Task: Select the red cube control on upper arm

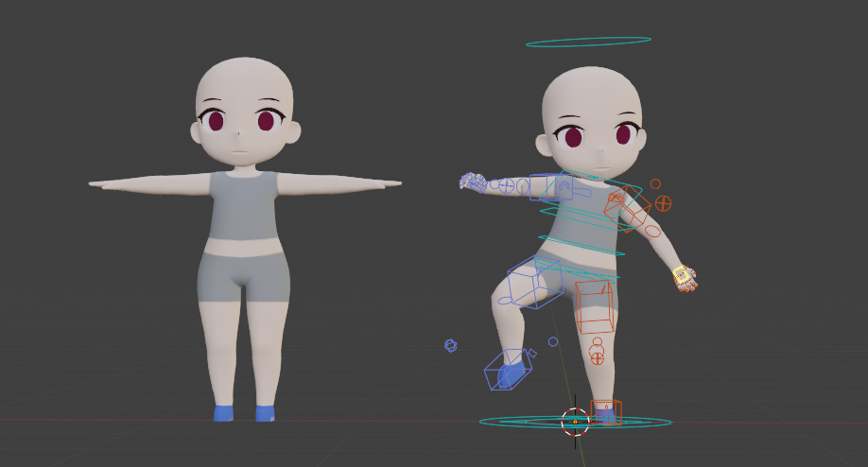Action: [627, 209]
